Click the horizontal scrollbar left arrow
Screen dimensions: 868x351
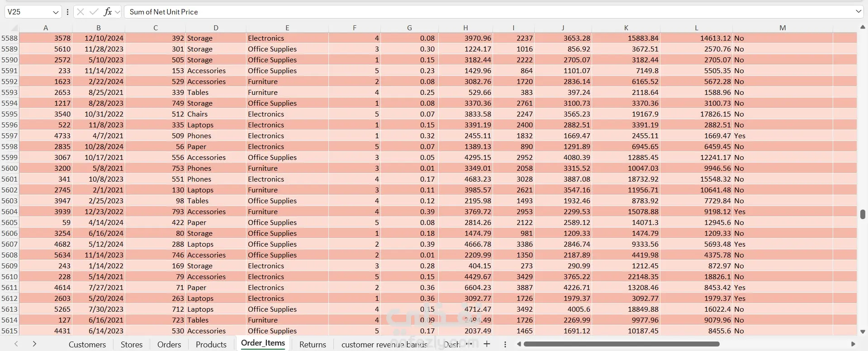click(x=519, y=344)
